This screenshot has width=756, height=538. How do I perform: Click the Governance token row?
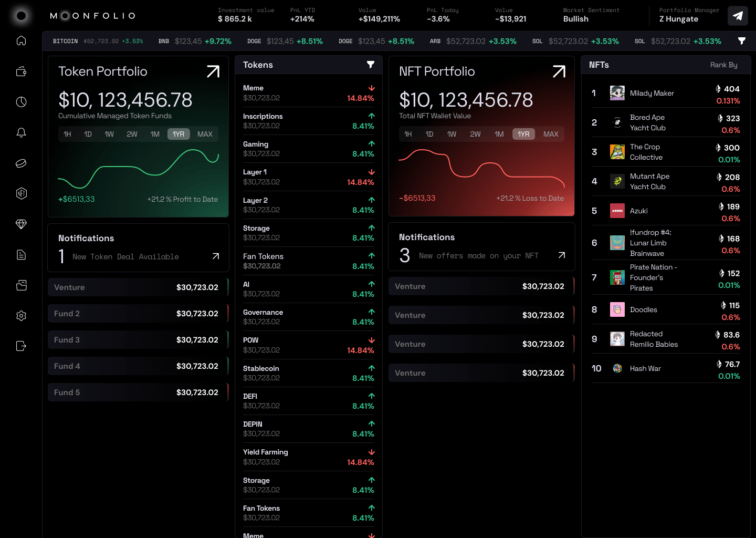click(x=309, y=317)
